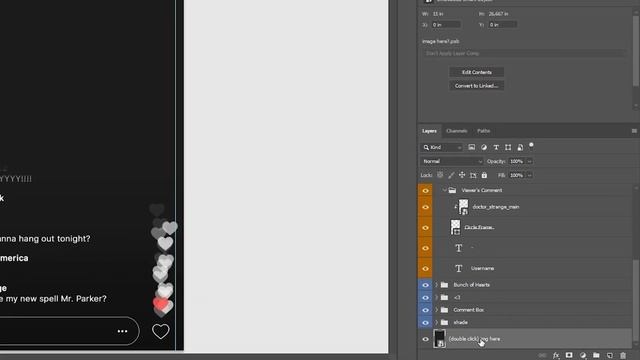Hide the (double click) img here layer
This screenshot has height=360, width=640.
pyautogui.click(x=425, y=339)
